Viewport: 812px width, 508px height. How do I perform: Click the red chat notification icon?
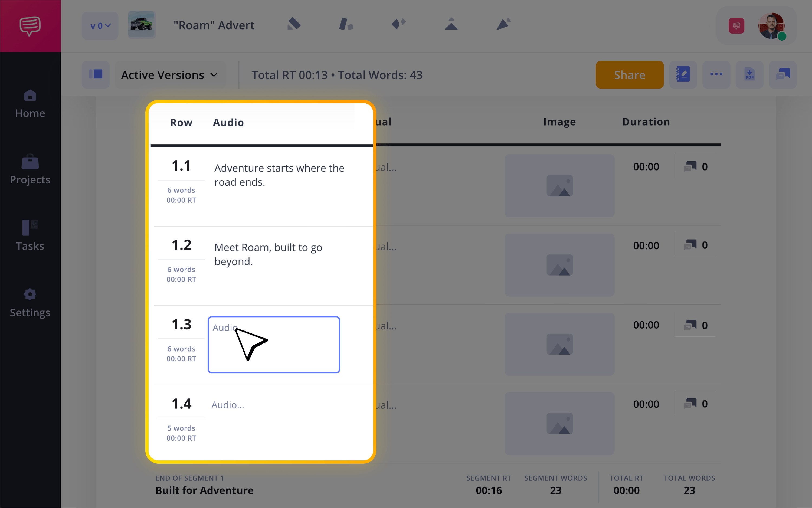point(736,25)
